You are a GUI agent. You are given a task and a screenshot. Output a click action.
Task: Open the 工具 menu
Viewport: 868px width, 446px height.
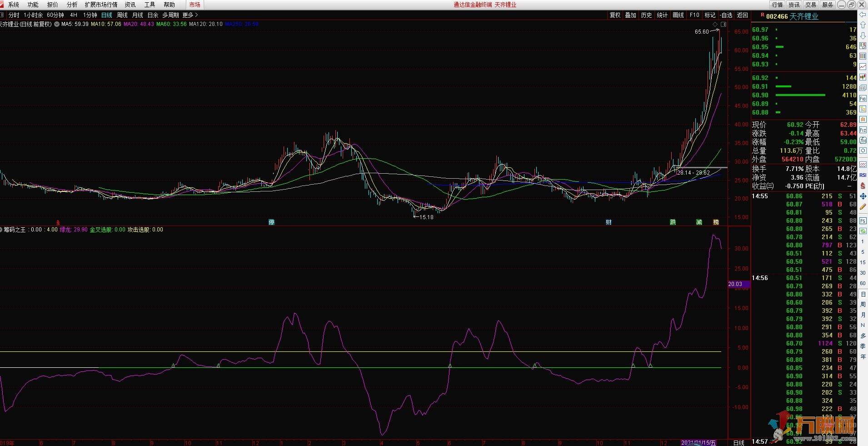tap(150, 5)
